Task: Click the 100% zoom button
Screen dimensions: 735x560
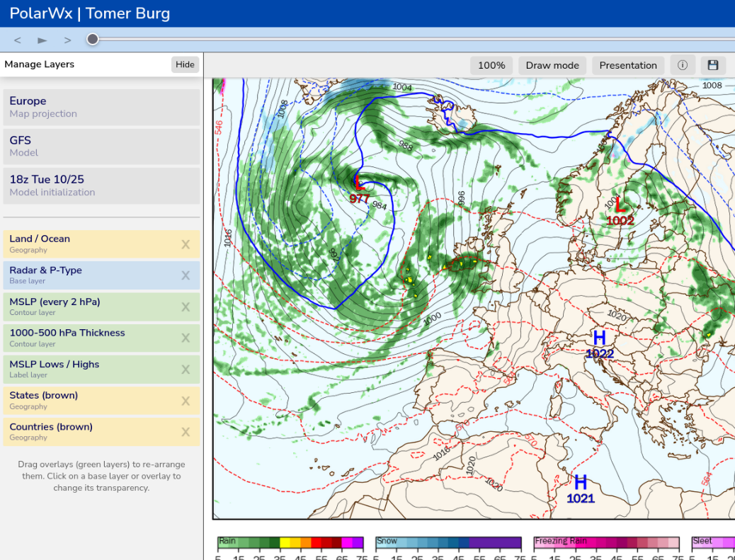Action: (491, 65)
